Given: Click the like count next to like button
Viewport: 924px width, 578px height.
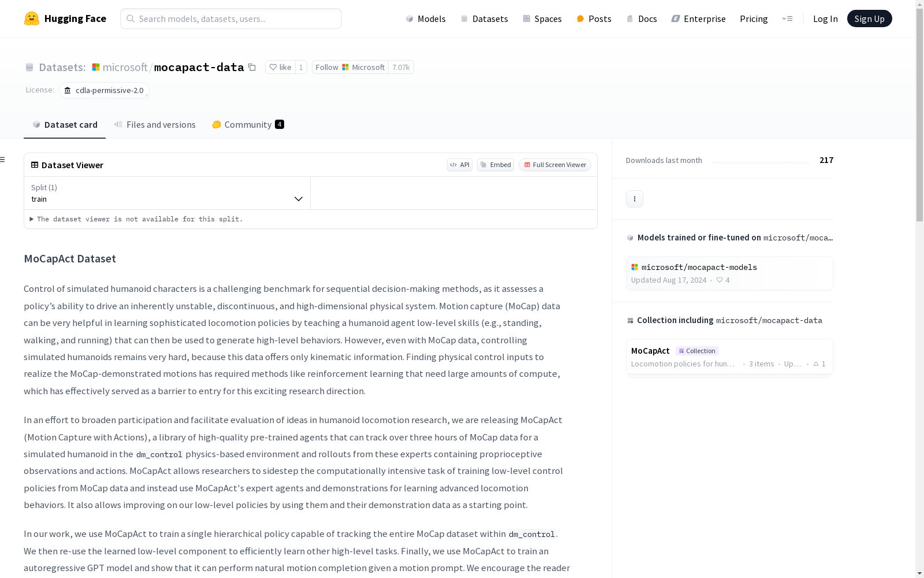Looking at the screenshot, I should [x=301, y=67].
